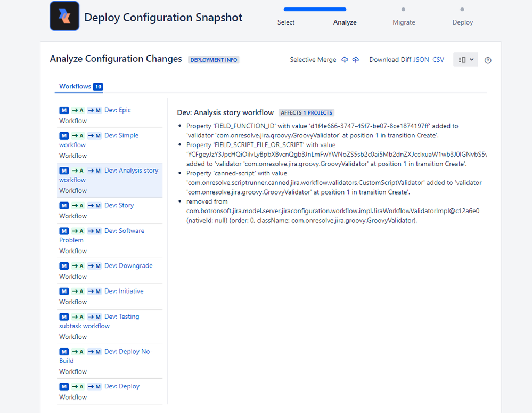Open the help question mark icon
The height and width of the screenshot is (413, 532).
[x=488, y=60]
